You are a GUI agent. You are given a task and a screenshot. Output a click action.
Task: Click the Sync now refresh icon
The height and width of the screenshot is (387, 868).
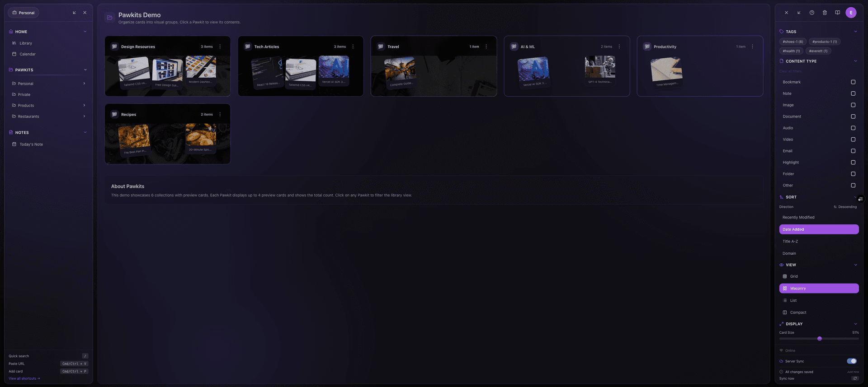click(854, 378)
